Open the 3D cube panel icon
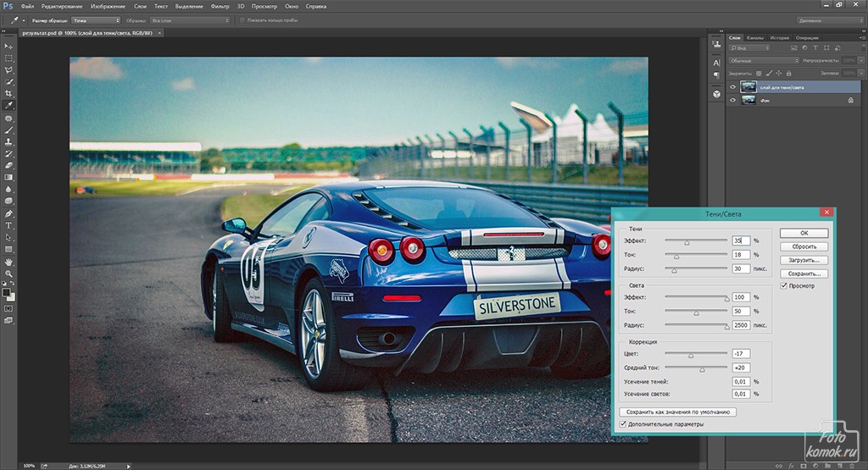The height and width of the screenshot is (470, 868). 716,93
